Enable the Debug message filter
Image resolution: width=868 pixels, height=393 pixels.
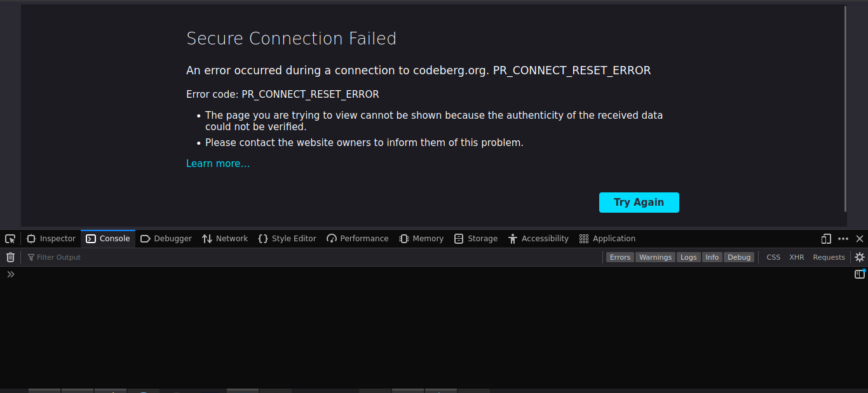[x=739, y=256]
